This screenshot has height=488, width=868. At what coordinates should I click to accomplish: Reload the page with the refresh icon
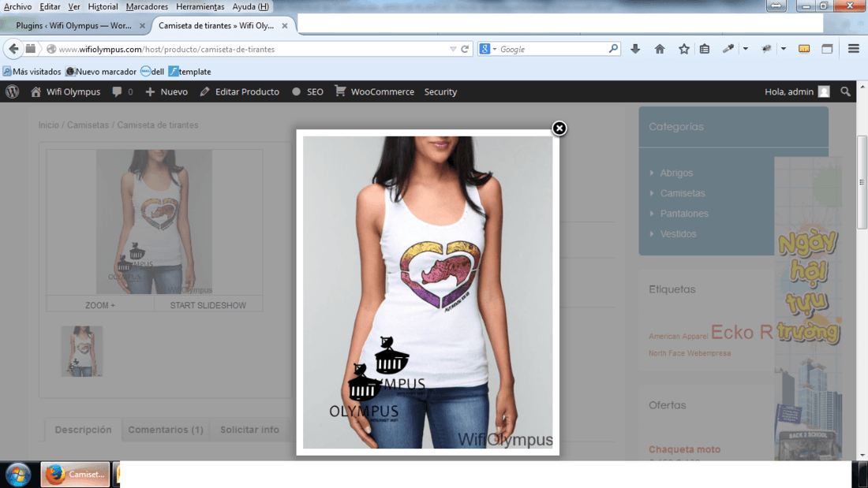pyautogui.click(x=465, y=49)
